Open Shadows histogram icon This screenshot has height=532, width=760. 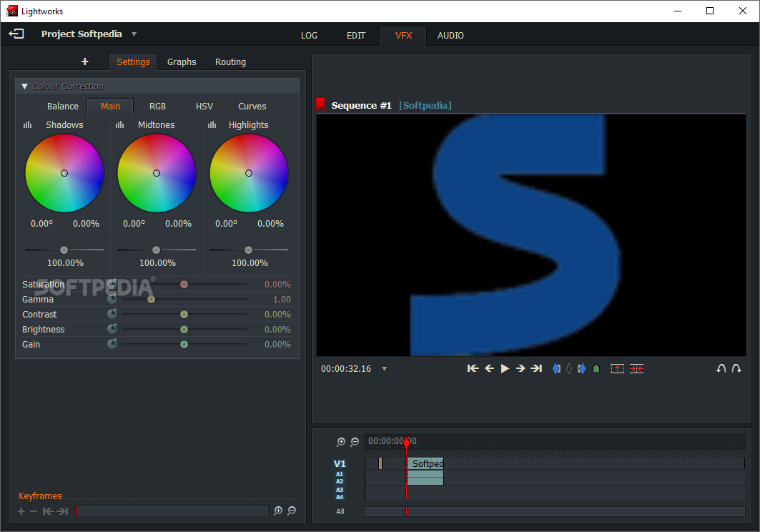click(x=28, y=124)
